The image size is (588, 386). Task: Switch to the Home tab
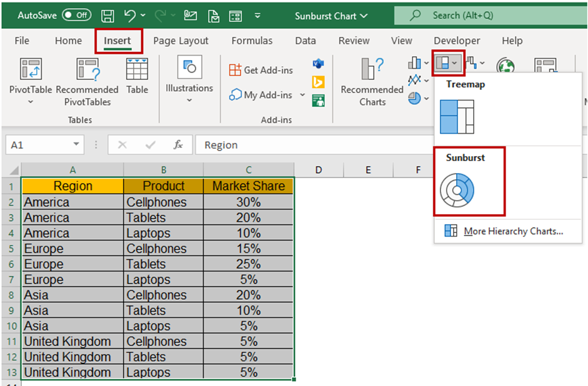click(x=68, y=41)
